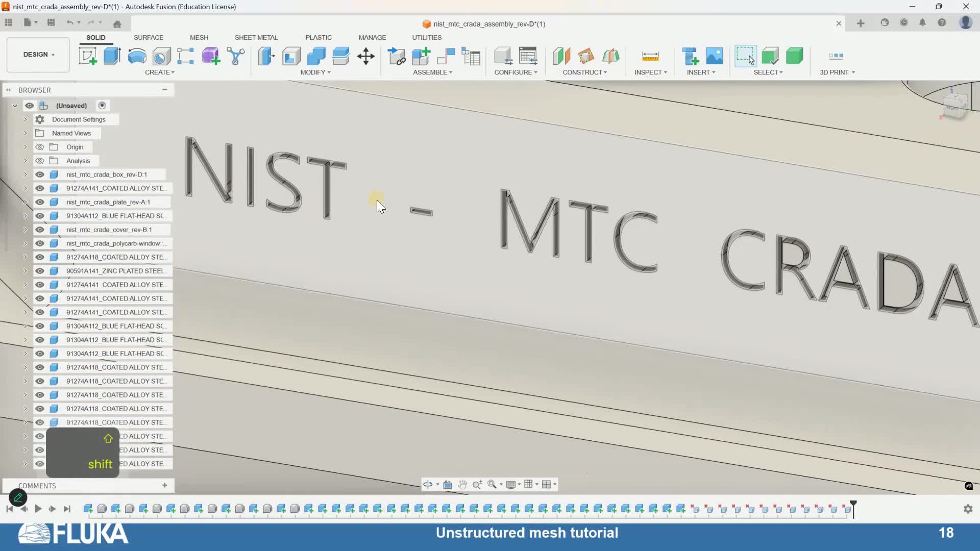Click the Extrude tool icon

[112, 56]
